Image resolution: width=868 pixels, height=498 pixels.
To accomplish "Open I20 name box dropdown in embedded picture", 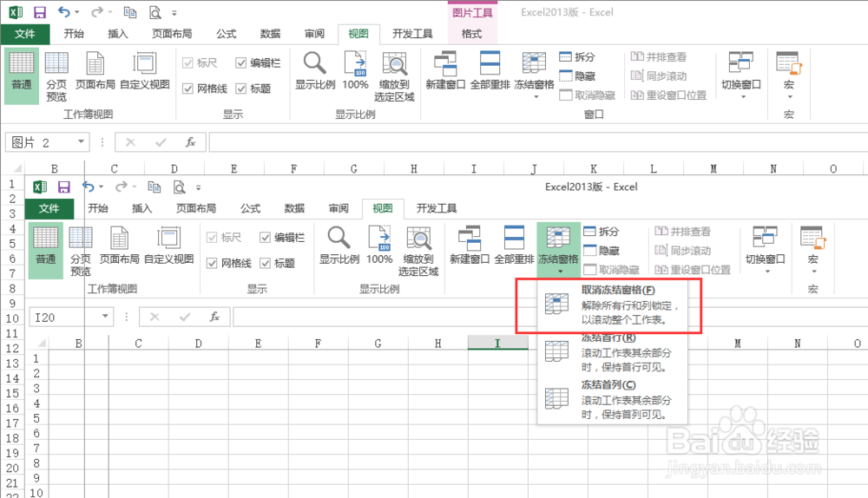I will click(105, 317).
